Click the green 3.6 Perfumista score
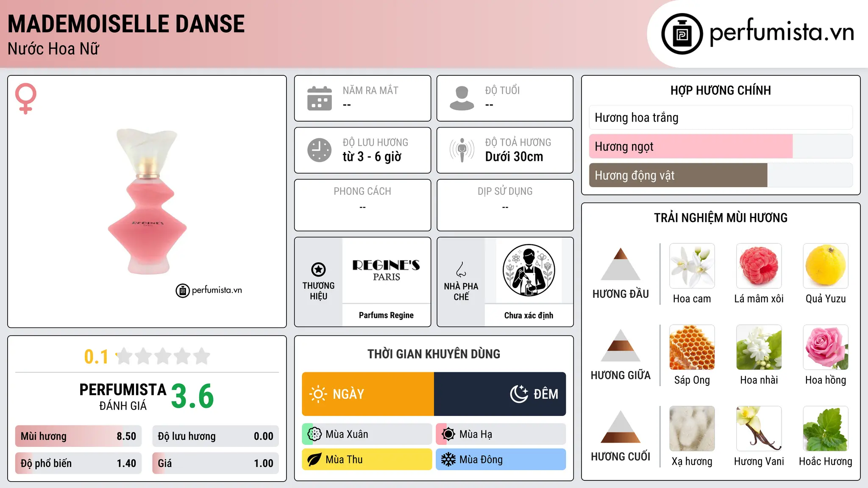The image size is (868, 488). click(192, 396)
